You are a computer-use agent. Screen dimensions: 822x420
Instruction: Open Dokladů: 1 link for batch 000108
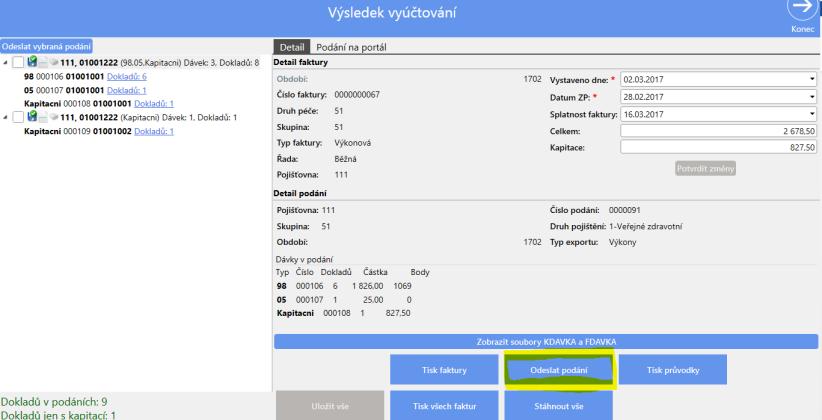point(154,104)
